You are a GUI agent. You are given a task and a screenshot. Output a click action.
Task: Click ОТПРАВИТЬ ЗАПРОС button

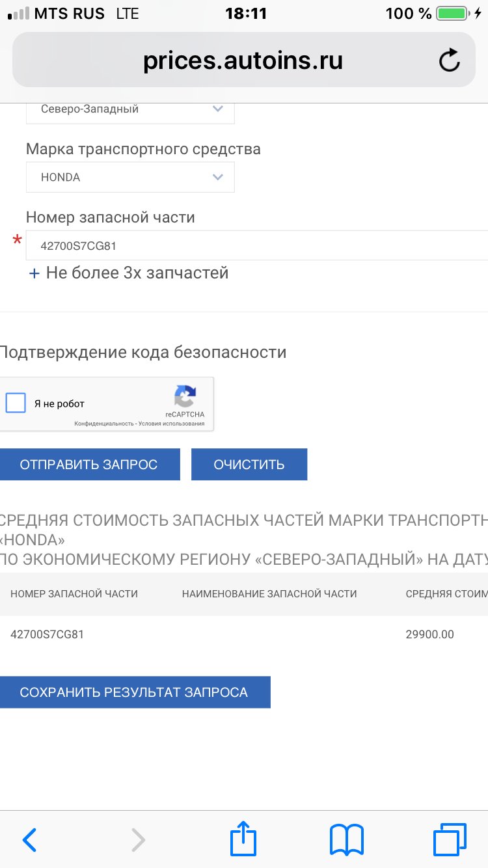89,465
